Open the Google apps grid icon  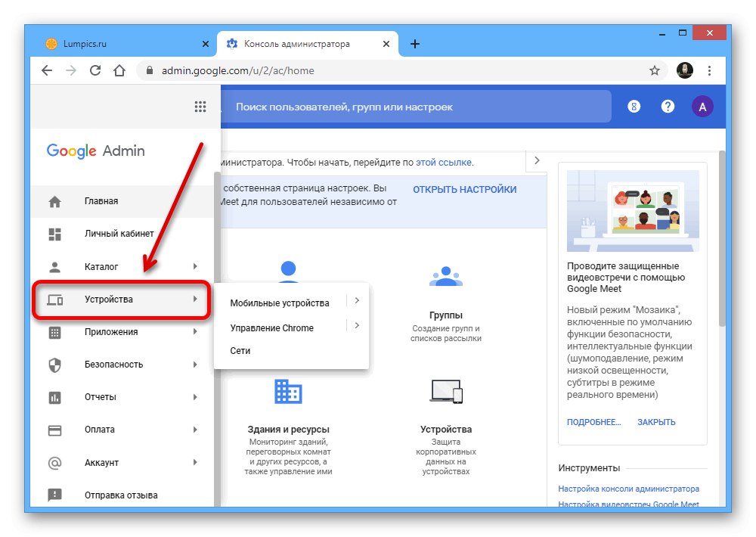click(x=200, y=107)
